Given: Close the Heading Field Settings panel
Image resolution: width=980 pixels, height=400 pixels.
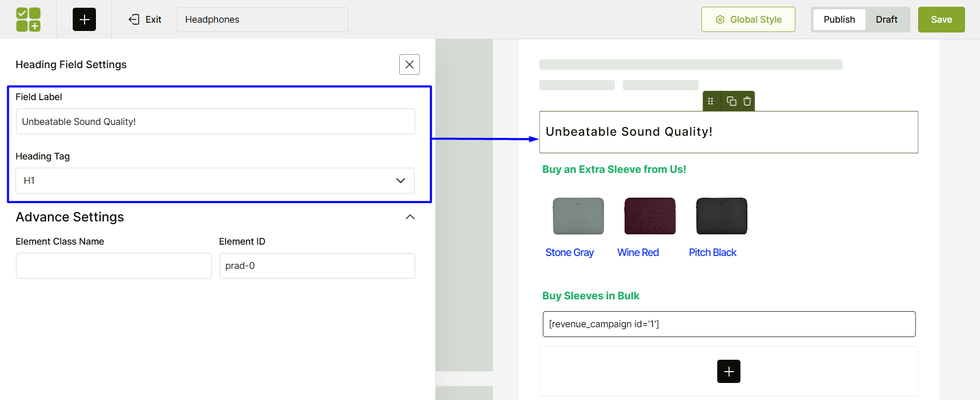Looking at the screenshot, I should pyautogui.click(x=409, y=65).
